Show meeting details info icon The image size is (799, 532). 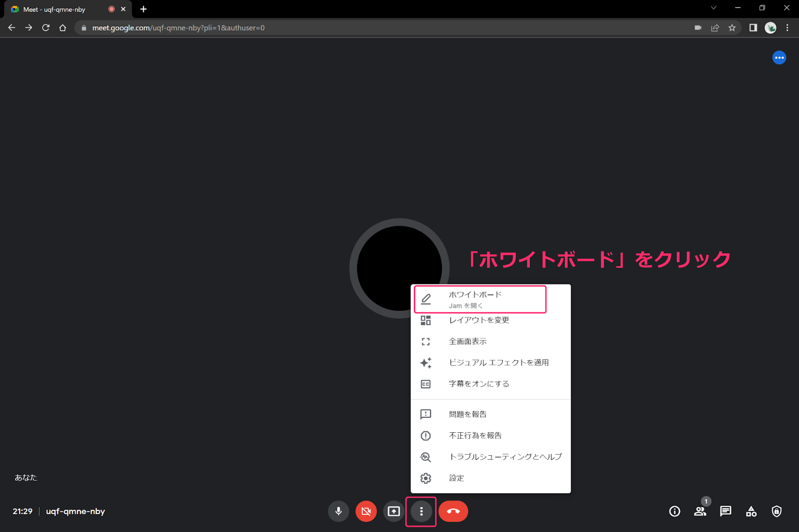click(674, 511)
